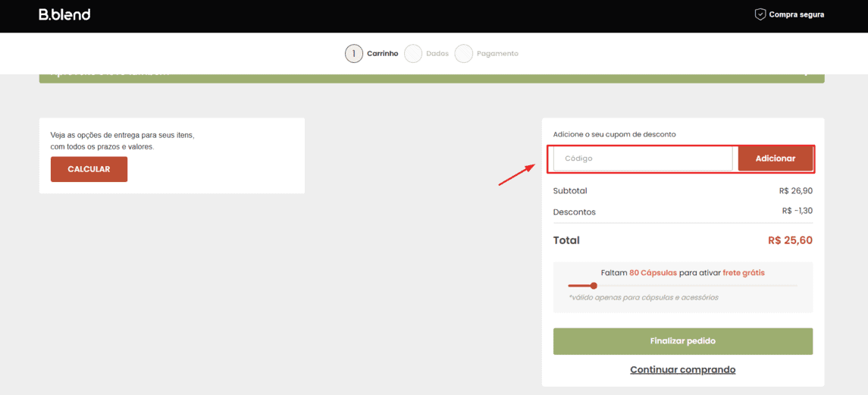Screen dimensions: 868x395
Task: Follow the Continuar comprando link
Action: (x=682, y=369)
